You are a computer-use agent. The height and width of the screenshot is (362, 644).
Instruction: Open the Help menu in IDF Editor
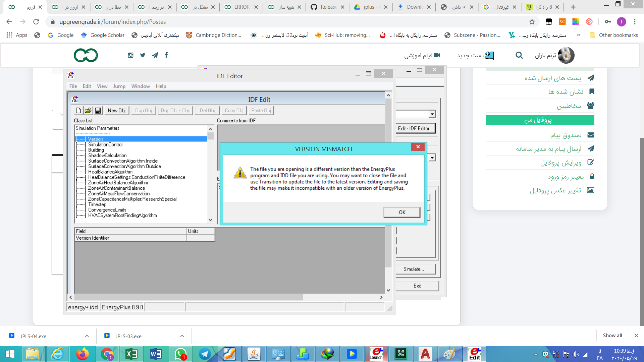point(161,86)
